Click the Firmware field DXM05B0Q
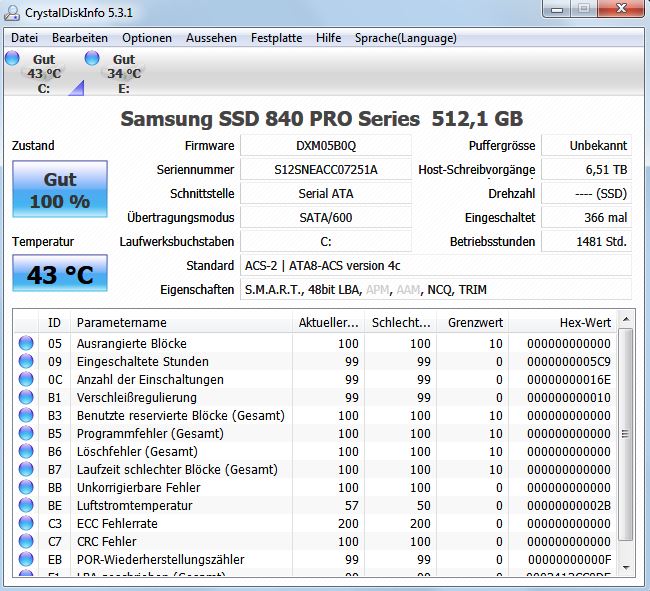This screenshot has width=650, height=591. [326, 145]
